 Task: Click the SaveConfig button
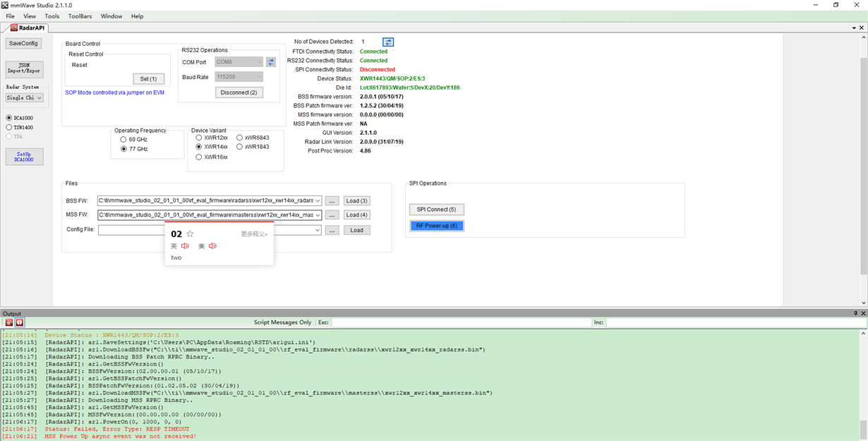click(x=24, y=44)
